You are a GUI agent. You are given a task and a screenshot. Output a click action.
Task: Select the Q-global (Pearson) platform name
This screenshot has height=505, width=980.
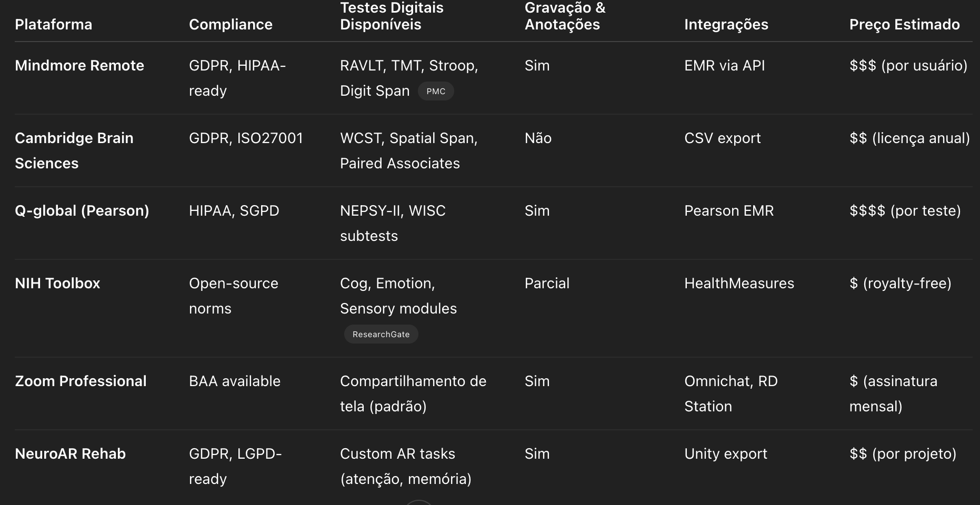pos(82,210)
